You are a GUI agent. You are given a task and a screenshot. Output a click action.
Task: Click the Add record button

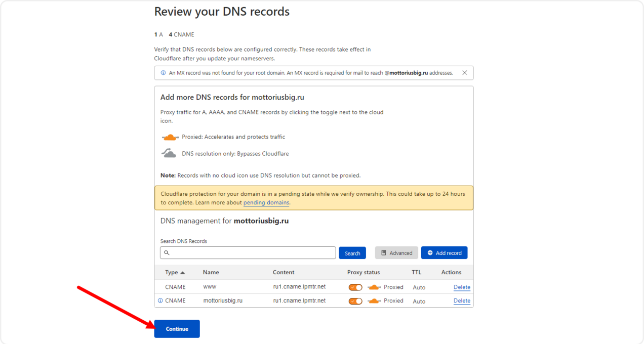point(445,253)
